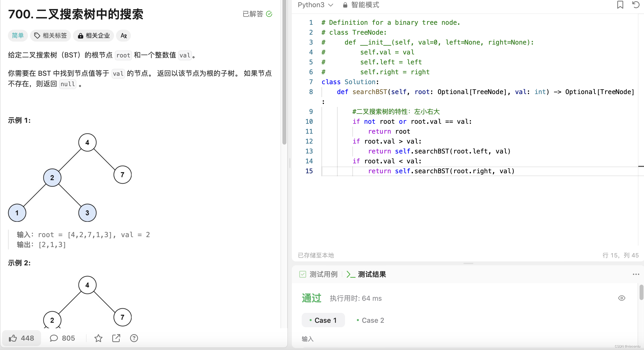Open the three-dot more menu in test panel
This screenshot has width=644, height=350.
[636, 274]
